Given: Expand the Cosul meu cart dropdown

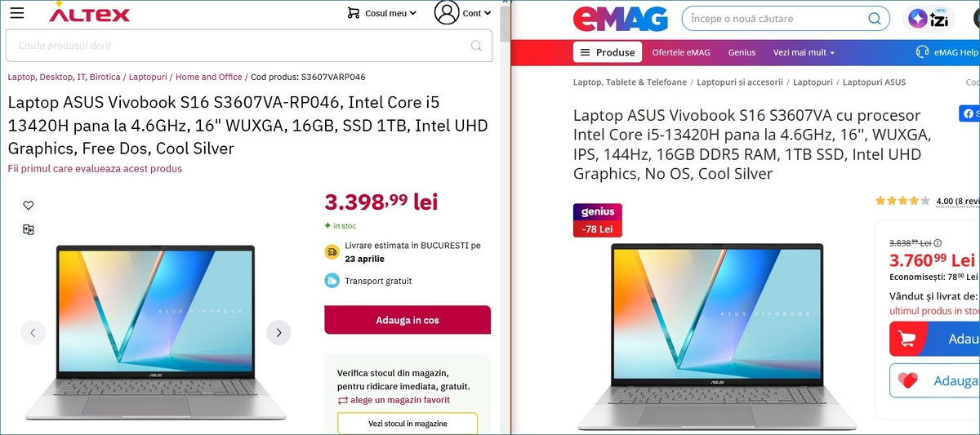Looking at the screenshot, I should 381,13.
